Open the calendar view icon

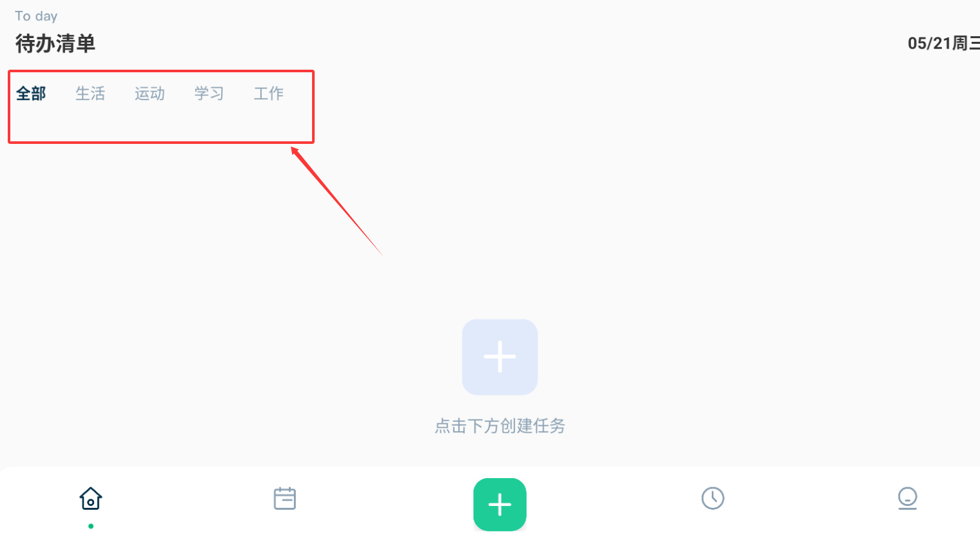click(x=284, y=498)
